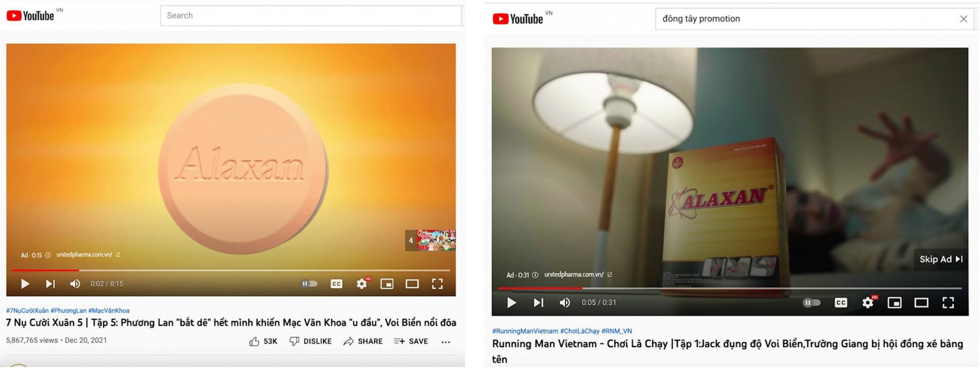This screenshot has width=980, height=368.
Task: Skip to next video in left player
Action: click(x=50, y=284)
